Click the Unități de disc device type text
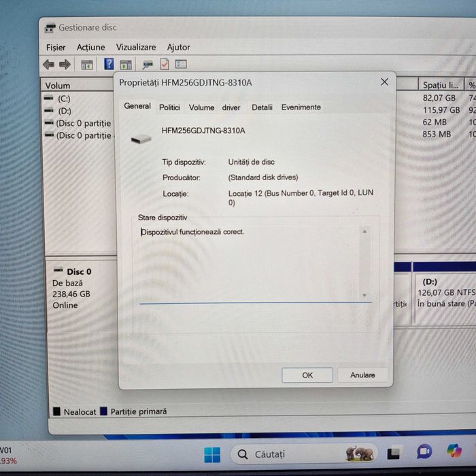Image resolution: width=476 pixels, height=476 pixels. click(x=251, y=162)
